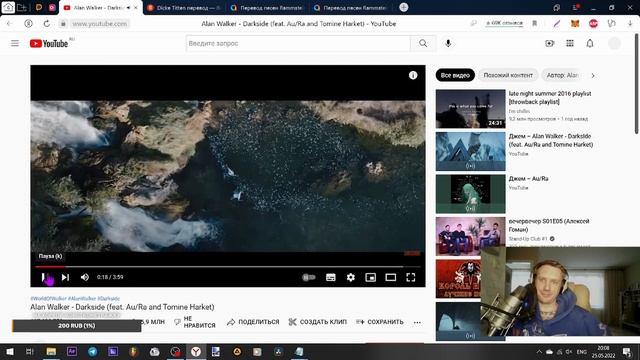Toggle theater mode in the player
640x360 pixels.
[391, 277]
